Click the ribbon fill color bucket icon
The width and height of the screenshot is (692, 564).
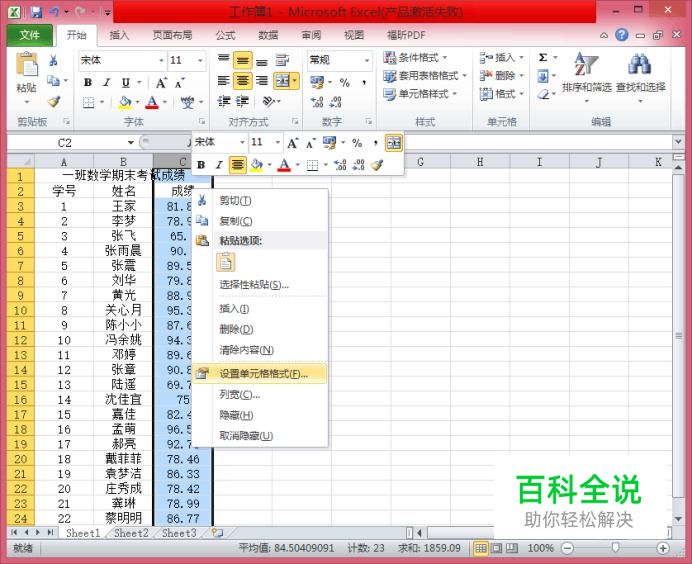pos(125,102)
